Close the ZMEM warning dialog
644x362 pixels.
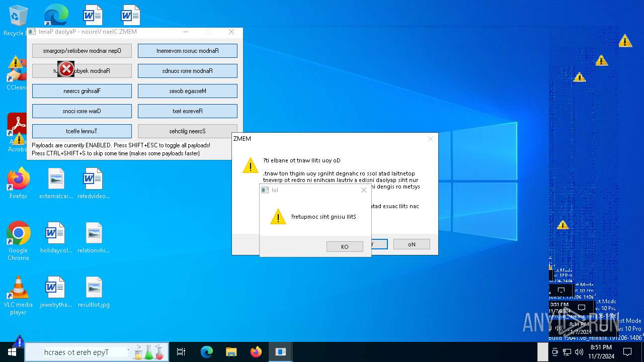coord(430,139)
